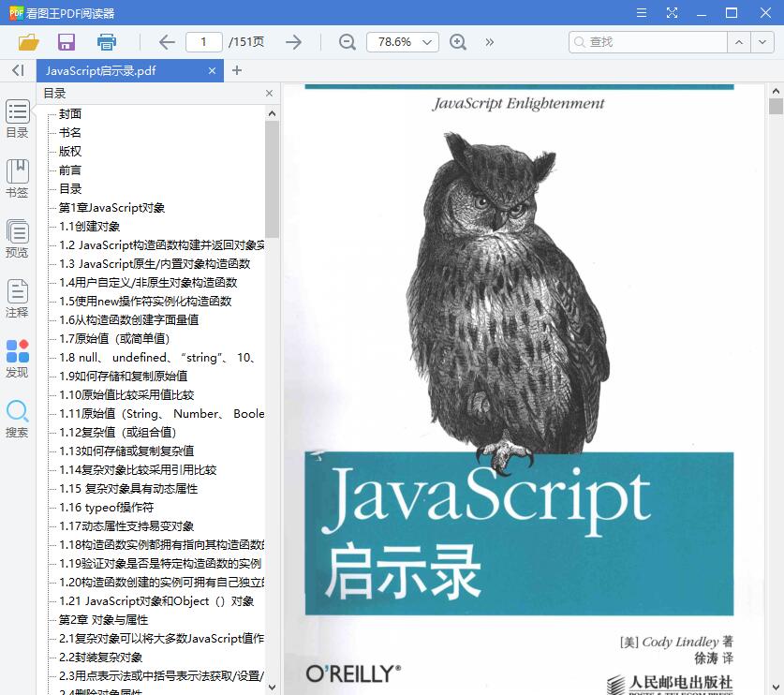Open the title bar hamburger menu
The image size is (784, 695).
pyautogui.click(x=642, y=12)
